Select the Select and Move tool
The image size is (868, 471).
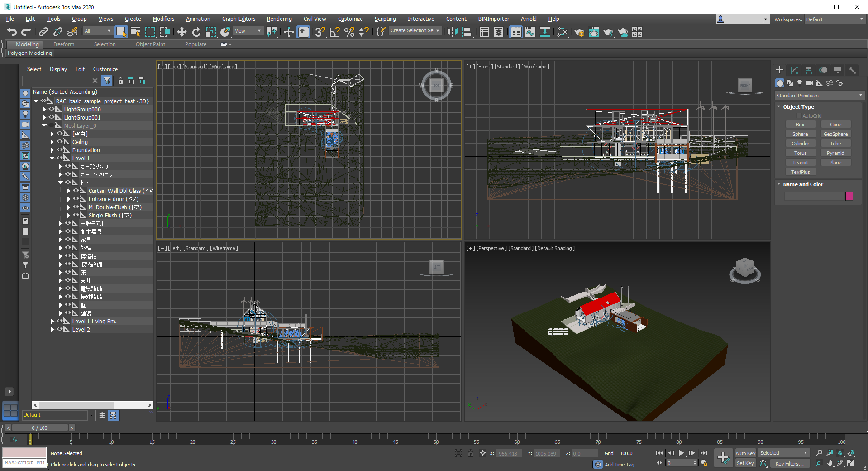click(x=181, y=32)
